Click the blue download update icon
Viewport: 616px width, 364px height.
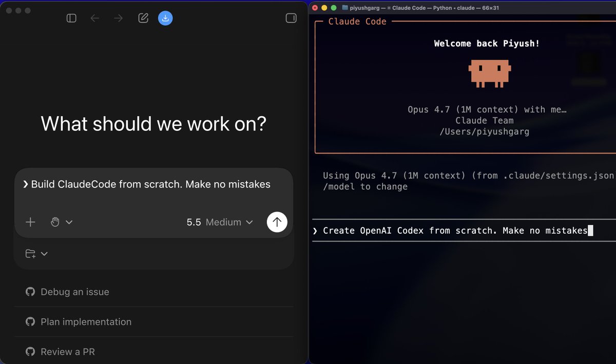point(165,18)
